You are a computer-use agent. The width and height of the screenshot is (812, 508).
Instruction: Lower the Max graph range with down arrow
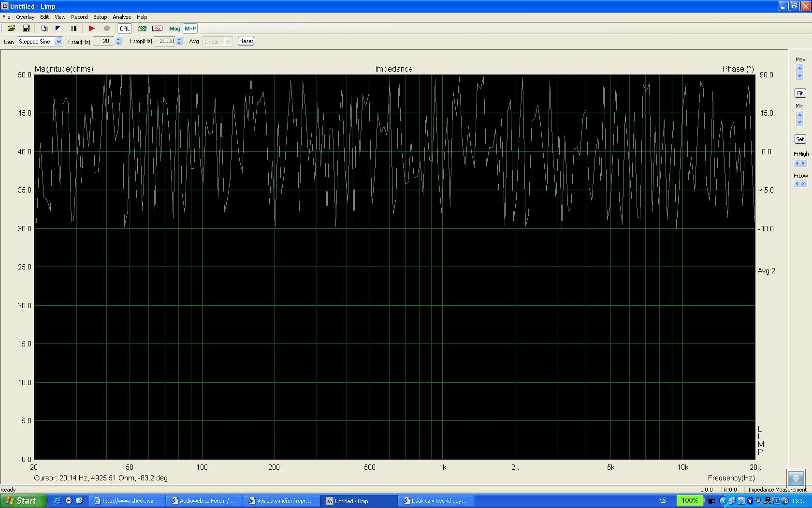click(799, 75)
